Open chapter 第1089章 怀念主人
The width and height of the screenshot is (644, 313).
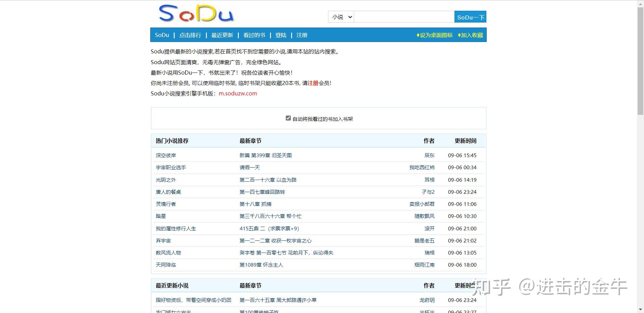(261, 265)
